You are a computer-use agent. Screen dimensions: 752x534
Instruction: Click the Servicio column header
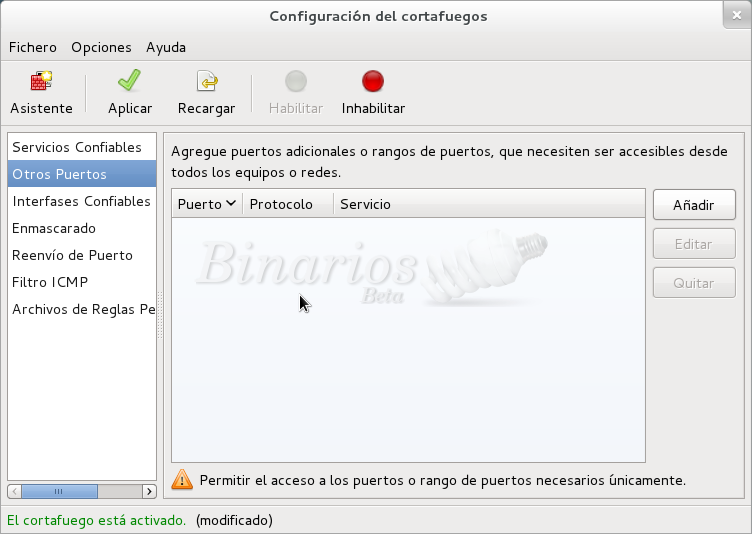click(x=365, y=204)
